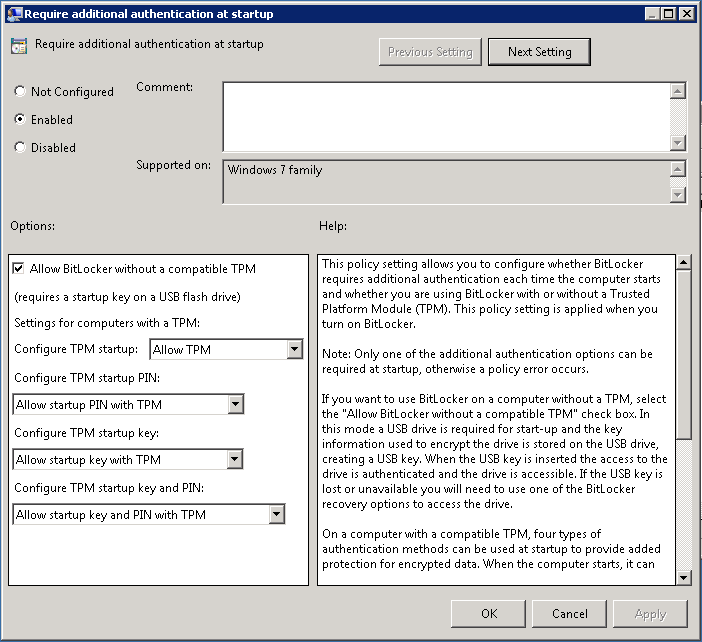Click the Help panel scrollbar thumb
702x642 pixels.
683,355
